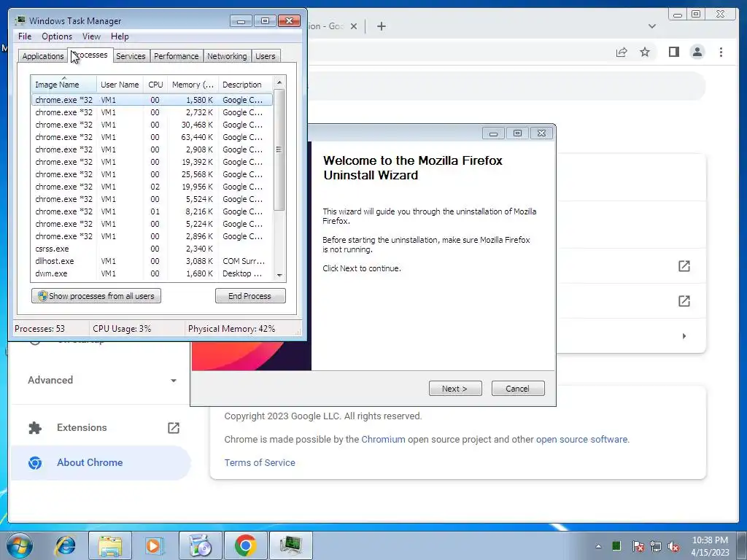This screenshot has height=560, width=747.
Task: Open Chrome tab search dropdown chevron
Action: point(651,26)
